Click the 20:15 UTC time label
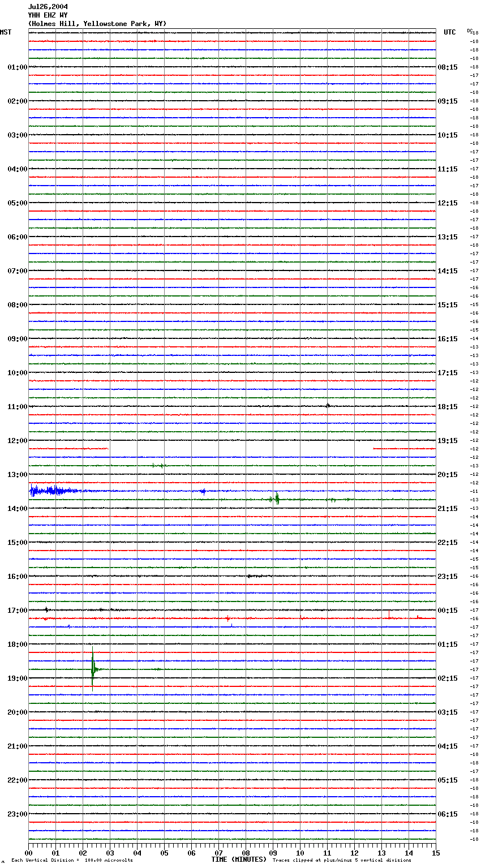 (448, 475)
